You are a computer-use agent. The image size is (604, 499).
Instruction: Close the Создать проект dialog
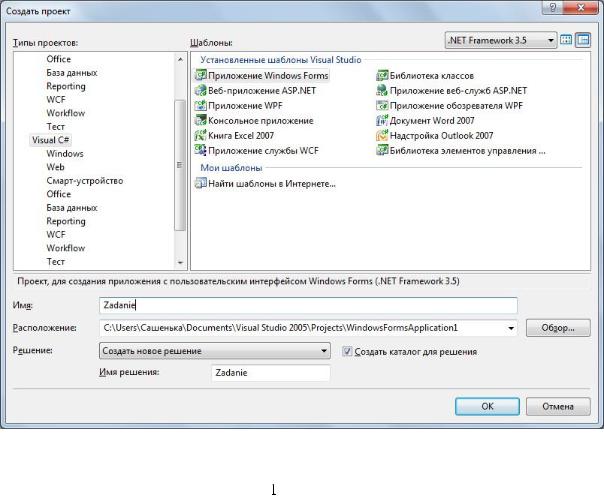(x=582, y=7)
